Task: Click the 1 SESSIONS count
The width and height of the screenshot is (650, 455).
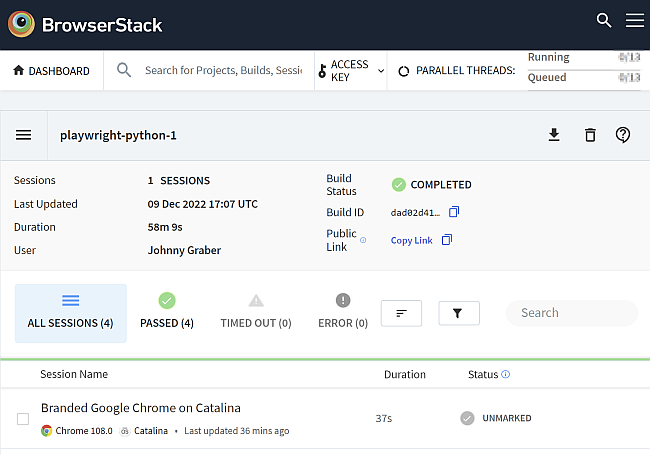Action: pos(179,181)
